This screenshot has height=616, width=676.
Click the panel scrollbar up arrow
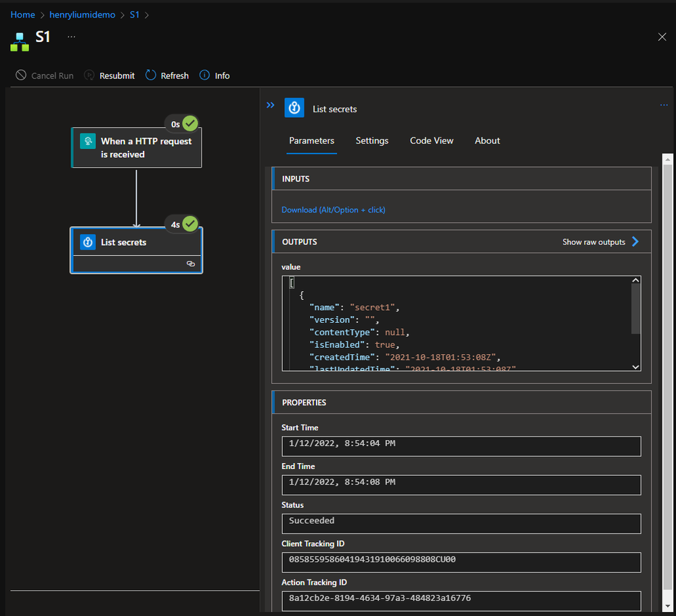coord(667,160)
